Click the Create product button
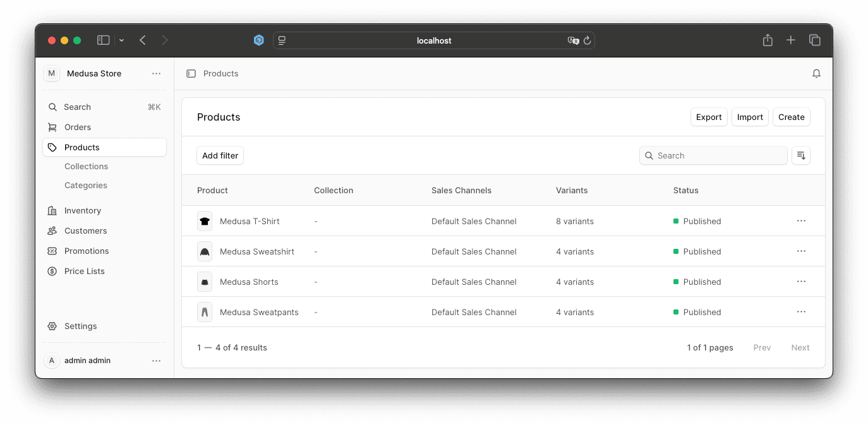This screenshot has width=868, height=425. (791, 117)
